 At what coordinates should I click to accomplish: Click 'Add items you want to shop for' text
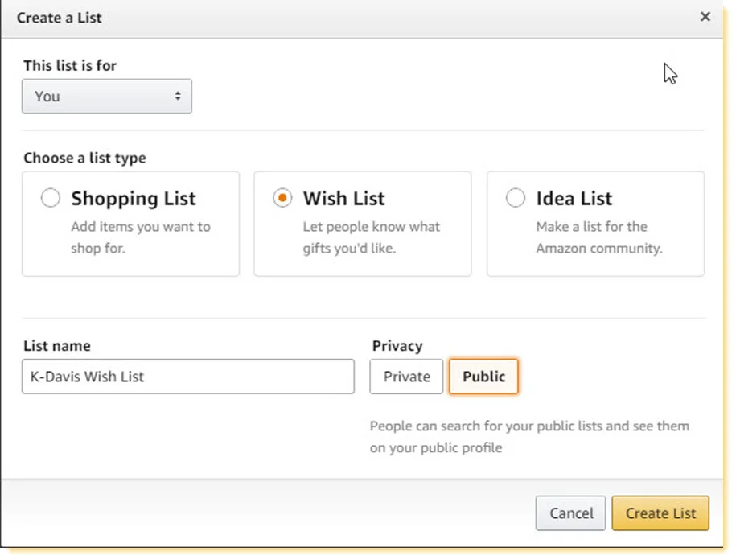tap(141, 237)
